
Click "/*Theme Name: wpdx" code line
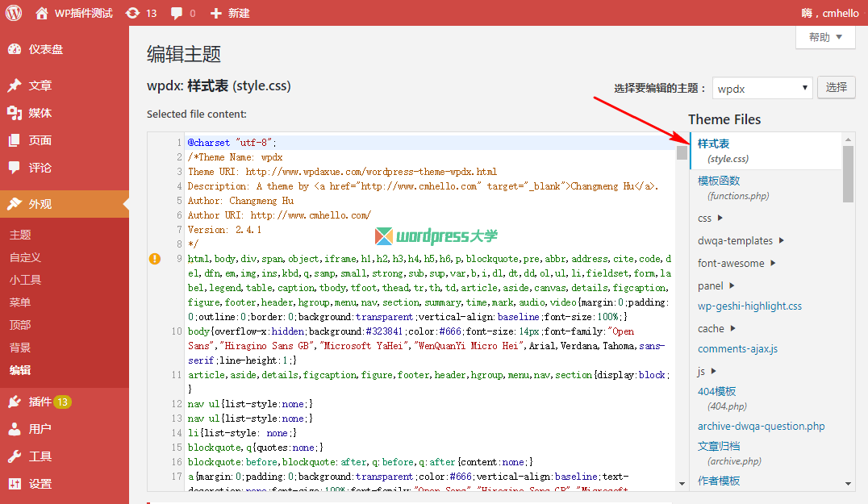pos(236,157)
